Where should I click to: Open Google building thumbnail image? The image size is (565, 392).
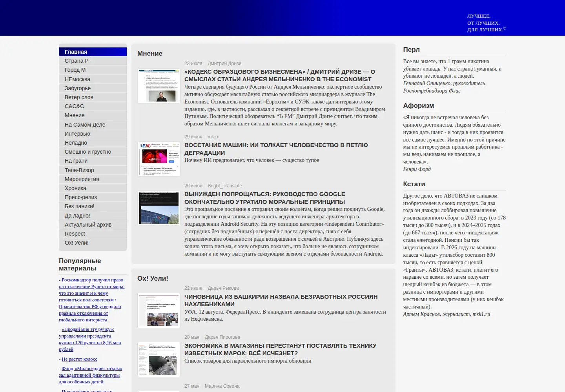pos(159,208)
